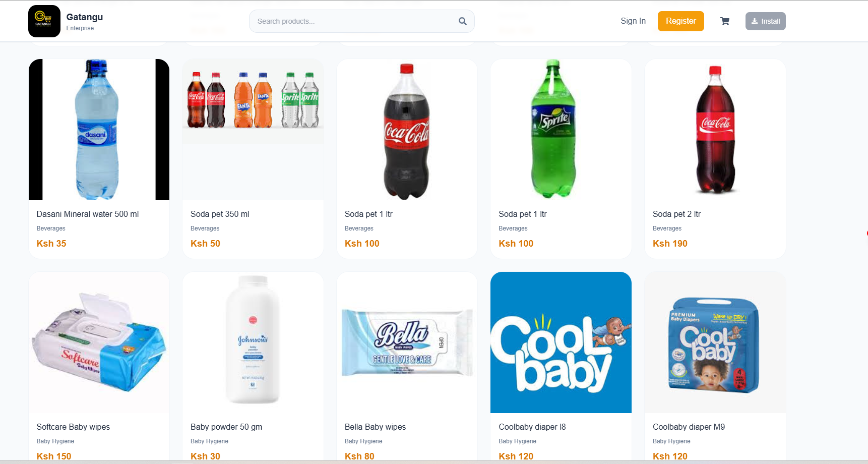Image resolution: width=868 pixels, height=464 pixels.
Task: Open the shopping cart icon
Action: [725, 21]
